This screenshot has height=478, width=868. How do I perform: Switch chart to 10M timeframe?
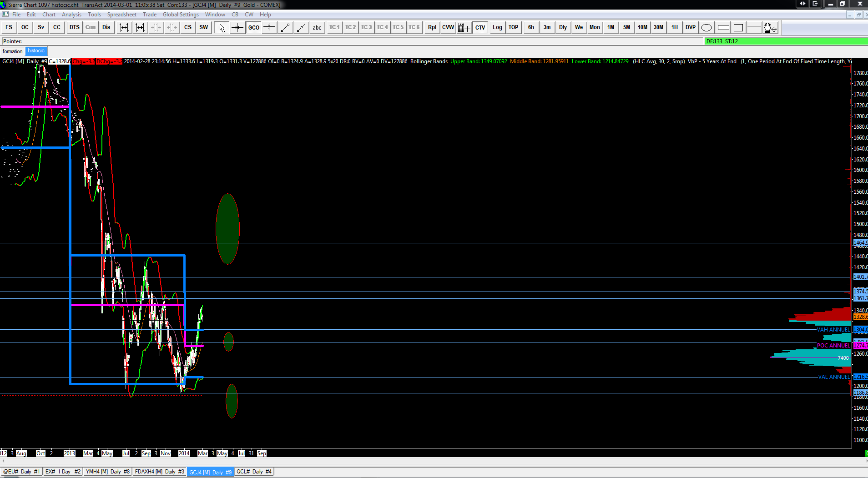tap(642, 27)
